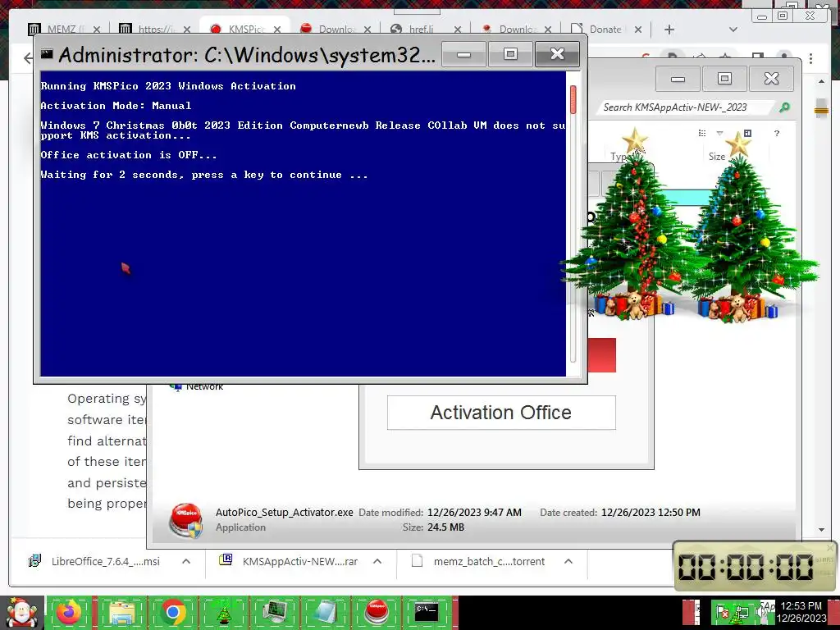Open the computer monitor taskbar icon
The width and height of the screenshot is (840, 630).
(274, 613)
